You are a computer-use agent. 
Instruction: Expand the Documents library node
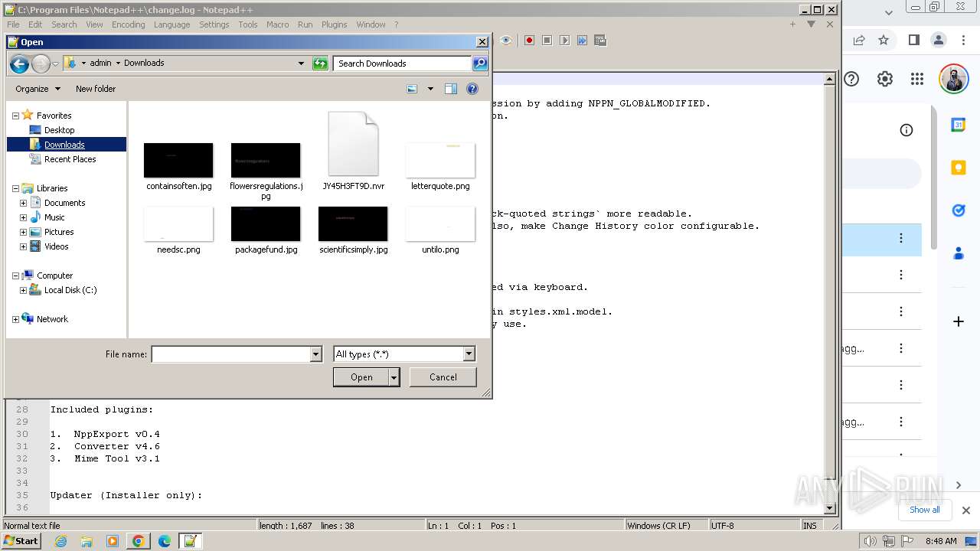point(23,203)
